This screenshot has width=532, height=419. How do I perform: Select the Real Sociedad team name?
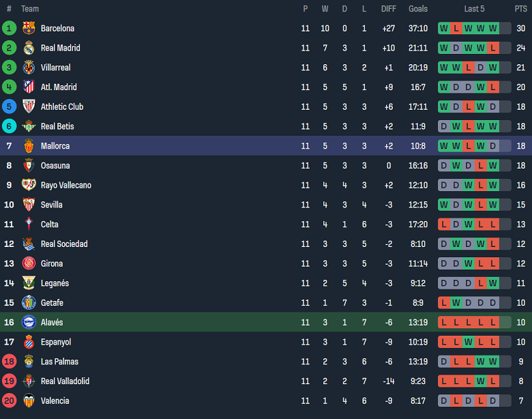(64, 244)
